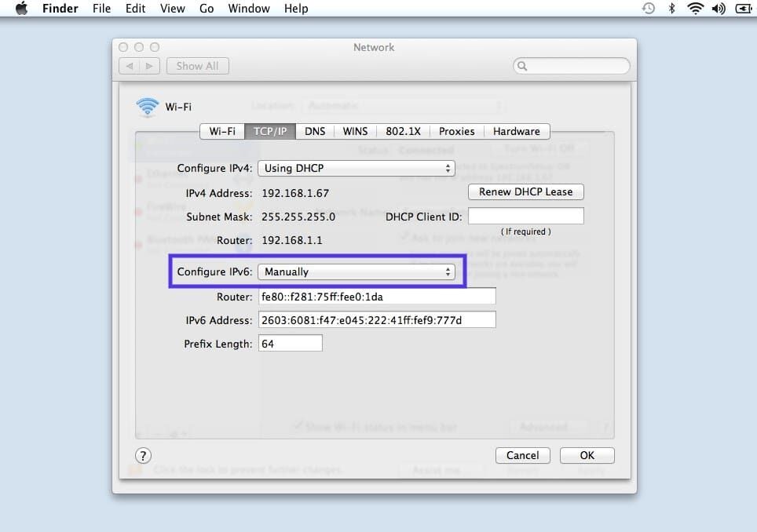Image resolution: width=757 pixels, height=532 pixels.
Task: Select the Proxies tab
Action: [x=456, y=131]
